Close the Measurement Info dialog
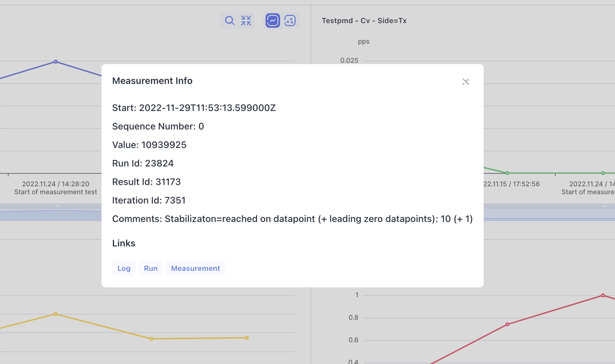This screenshot has height=364, width=615. coord(465,82)
